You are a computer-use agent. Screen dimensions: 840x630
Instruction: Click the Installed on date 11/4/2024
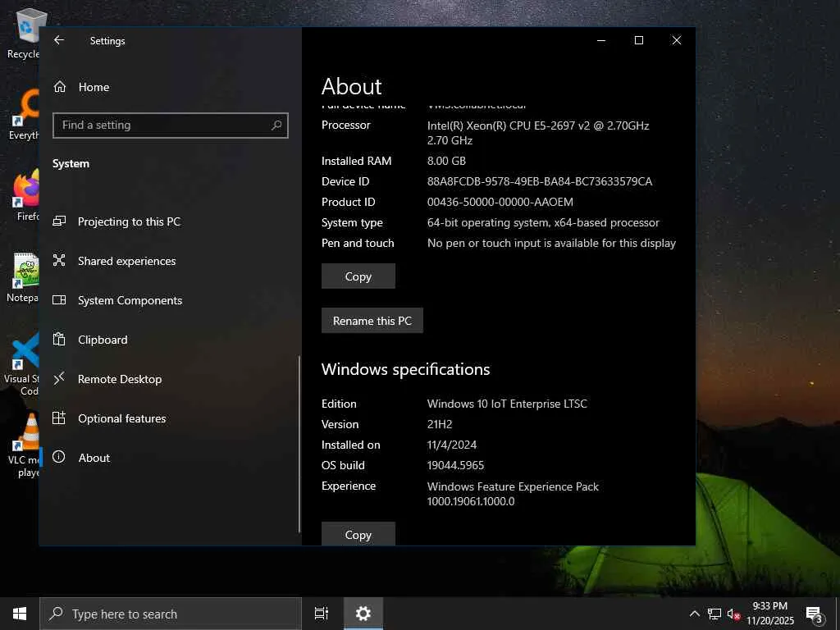click(x=452, y=445)
